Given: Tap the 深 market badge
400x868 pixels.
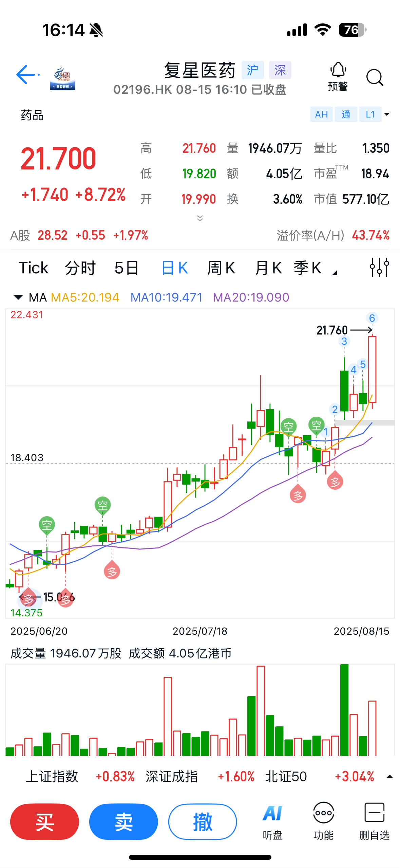Looking at the screenshot, I should (x=280, y=70).
